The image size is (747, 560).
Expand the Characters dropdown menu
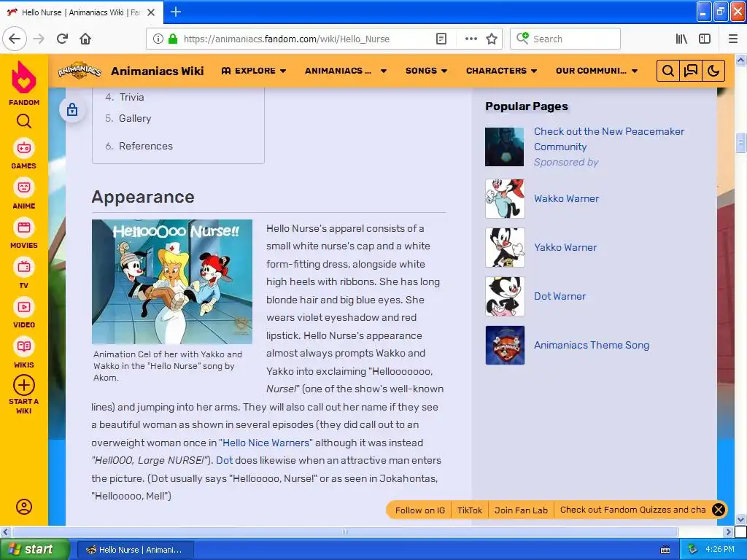[x=501, y=71]
